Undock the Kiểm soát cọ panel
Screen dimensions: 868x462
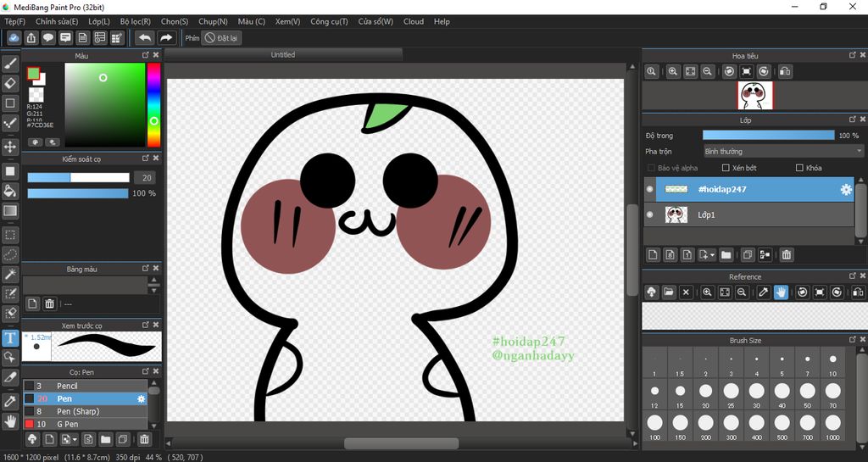tap(146, 159)
